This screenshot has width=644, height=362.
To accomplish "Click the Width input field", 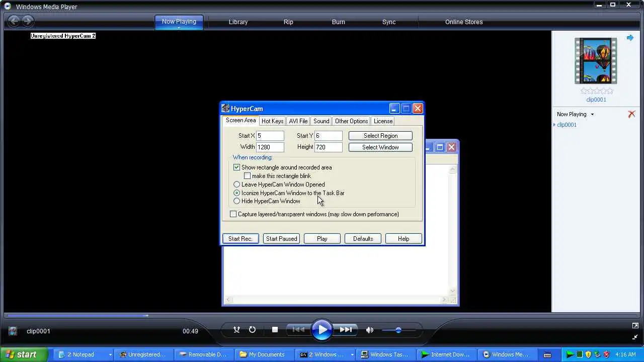I will click(x=270, y=147).
